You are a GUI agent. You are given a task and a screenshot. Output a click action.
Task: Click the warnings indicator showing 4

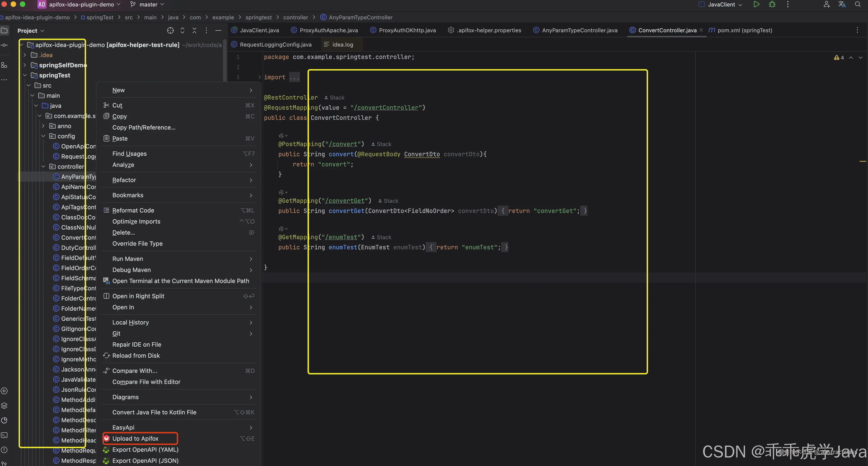coord(839,58)
